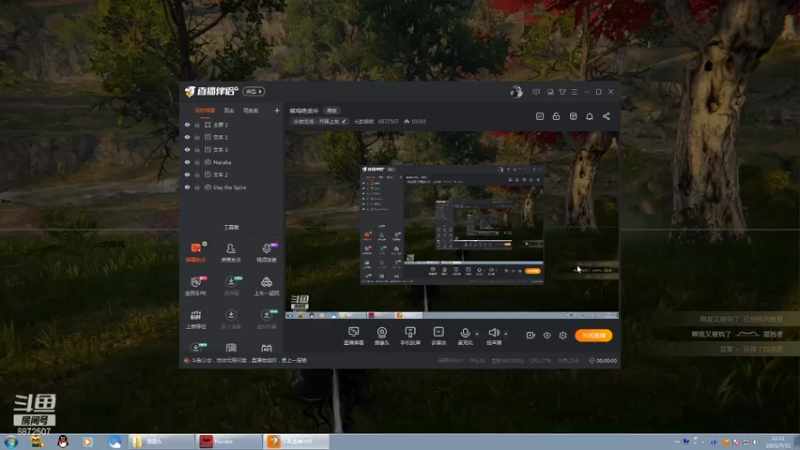The width and height of the screenshot is (800, 450).
Task: Switch to the third scene tab
Action: 251,111
